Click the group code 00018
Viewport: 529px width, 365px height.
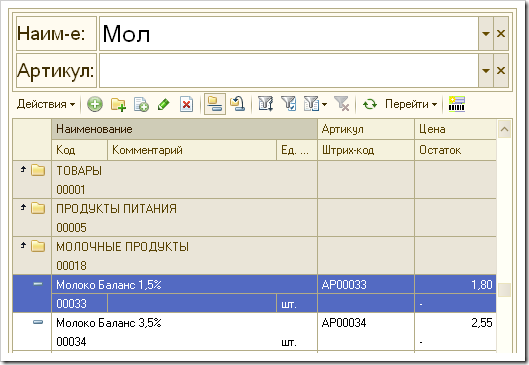coord(72,266)
